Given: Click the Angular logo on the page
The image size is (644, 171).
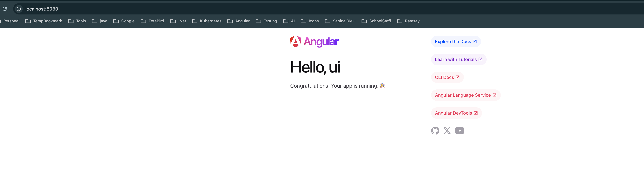Looking at the screenshot, I should [314, 42].
